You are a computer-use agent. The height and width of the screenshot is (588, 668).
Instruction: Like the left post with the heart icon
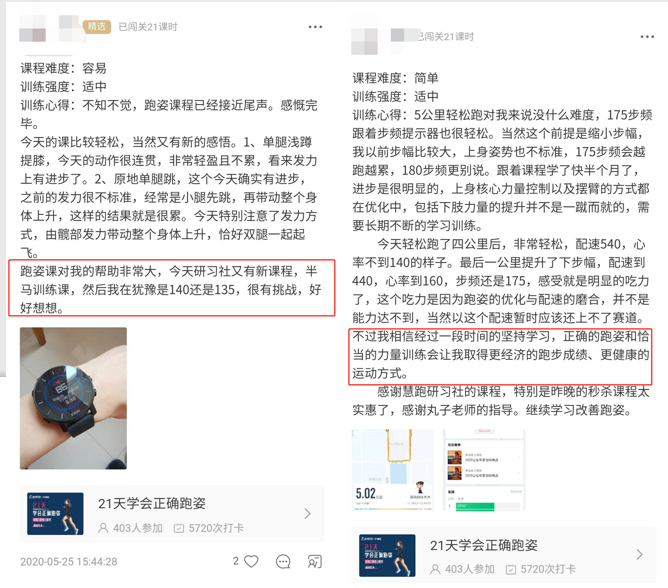coord(251,562)
